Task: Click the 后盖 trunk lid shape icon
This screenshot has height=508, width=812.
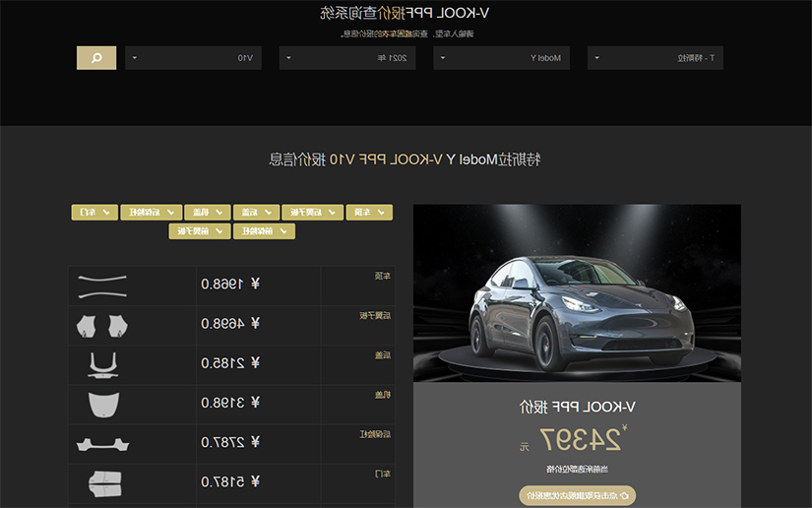Action: [x=103, y=365]
